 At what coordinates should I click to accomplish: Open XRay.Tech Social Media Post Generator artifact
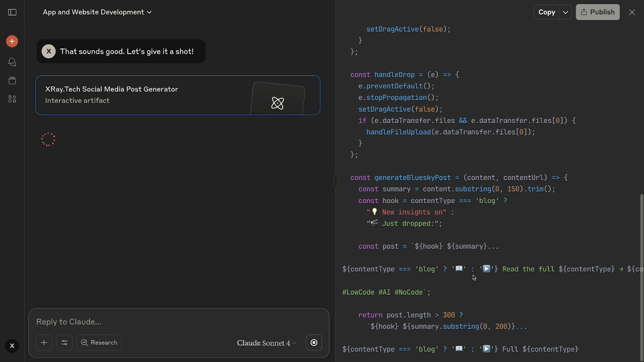178,95
